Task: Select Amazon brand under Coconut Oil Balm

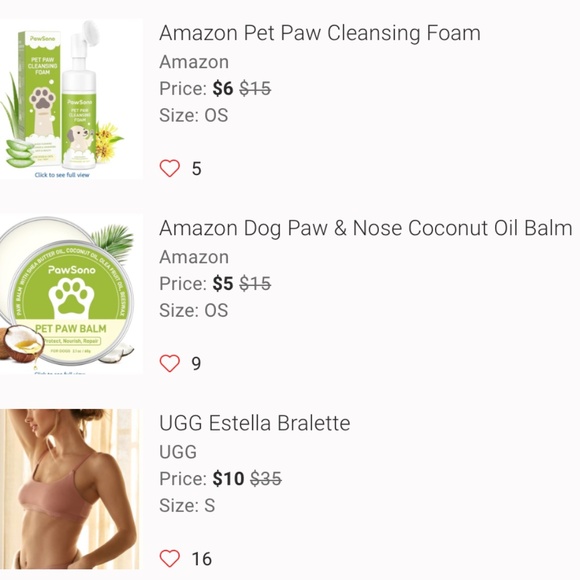Action: coord(194,257)
